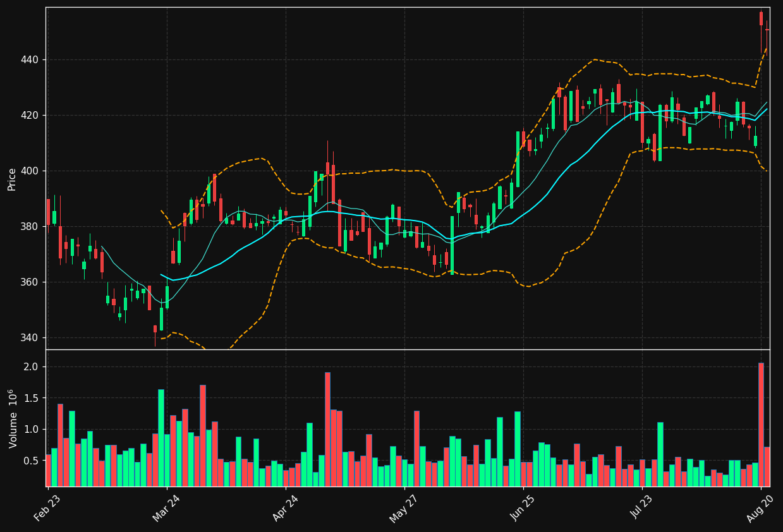Click the 2.0 volume tick label
The width and height of the screenshot is (783, 532).
pyautogui.click(x=32, y=367)
